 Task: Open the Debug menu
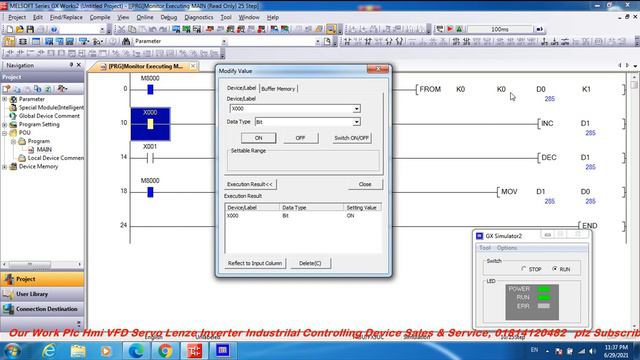169,17
